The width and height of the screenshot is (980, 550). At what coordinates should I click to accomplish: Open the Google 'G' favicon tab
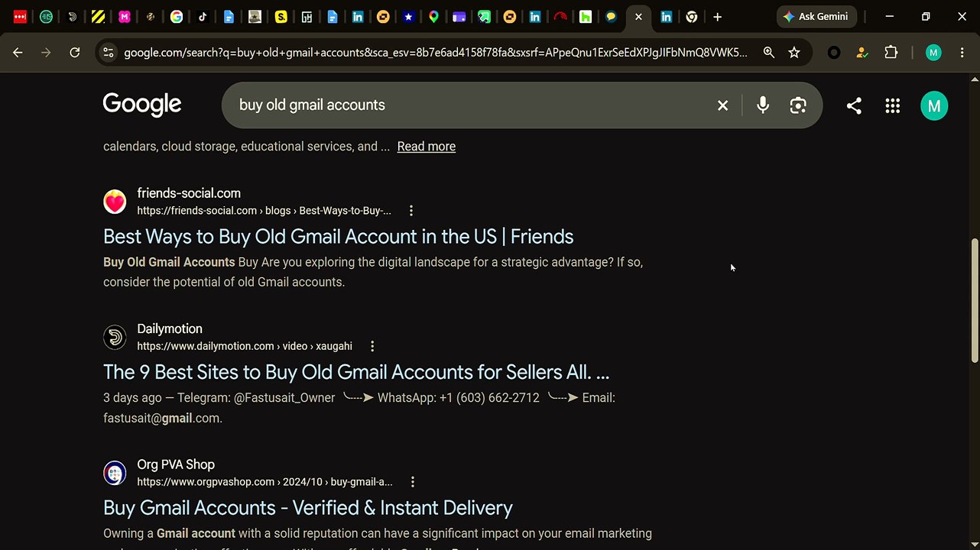click(x=177, y=17)
